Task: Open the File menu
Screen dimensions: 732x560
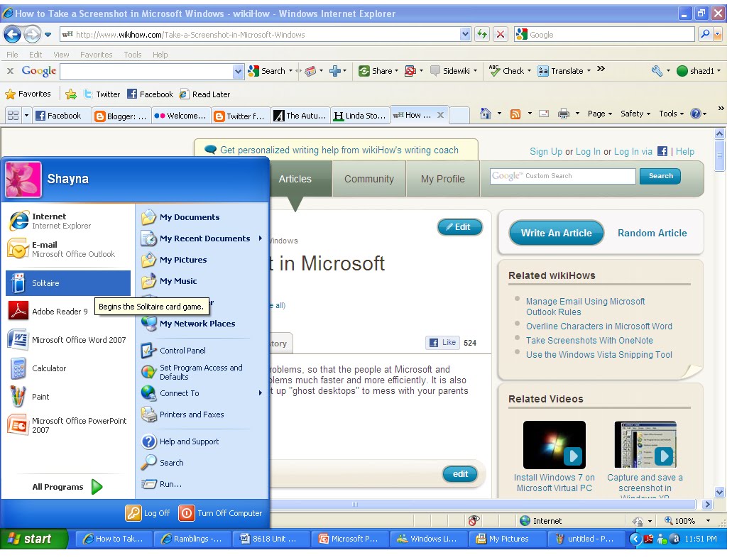Action: 12,55
